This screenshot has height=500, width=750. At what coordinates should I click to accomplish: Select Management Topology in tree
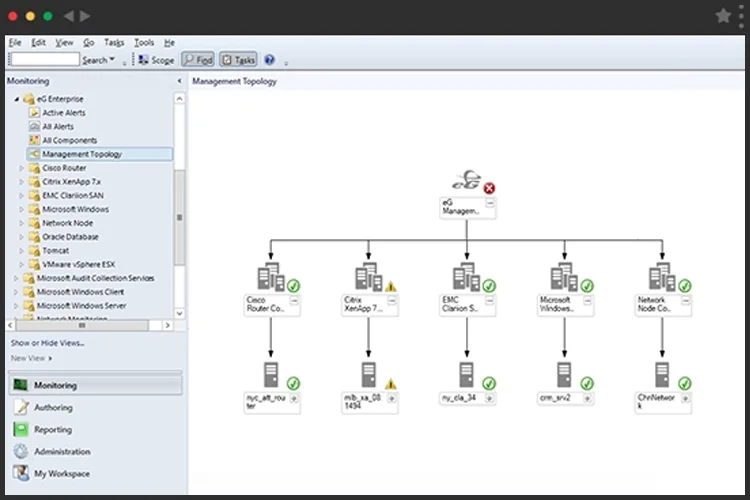click(99, 154)
